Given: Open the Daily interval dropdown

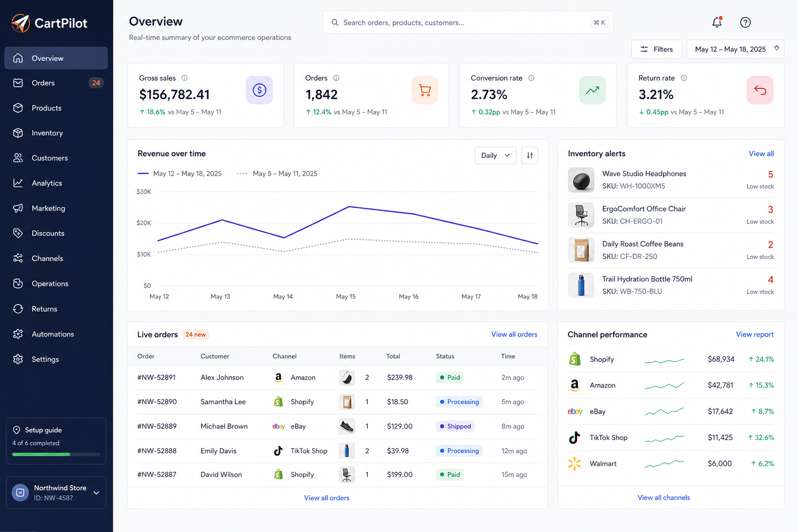Looking at the screenshot, I should [496, 155].
